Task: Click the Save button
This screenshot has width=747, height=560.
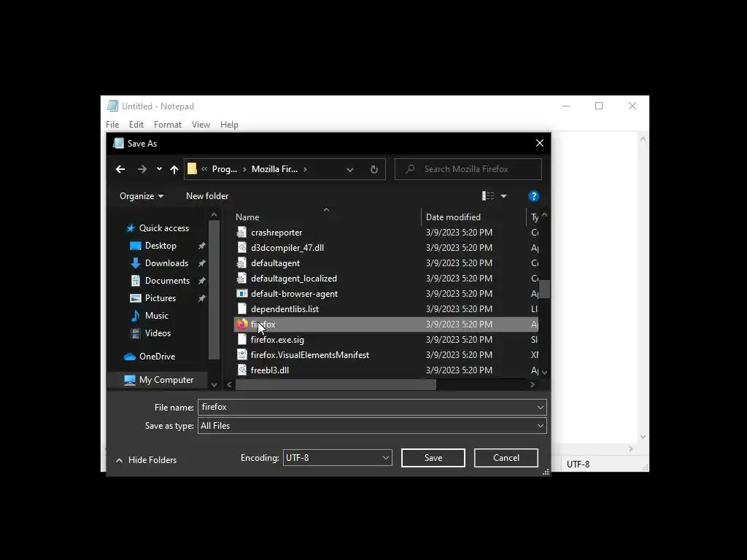Action: pos(433,458)
